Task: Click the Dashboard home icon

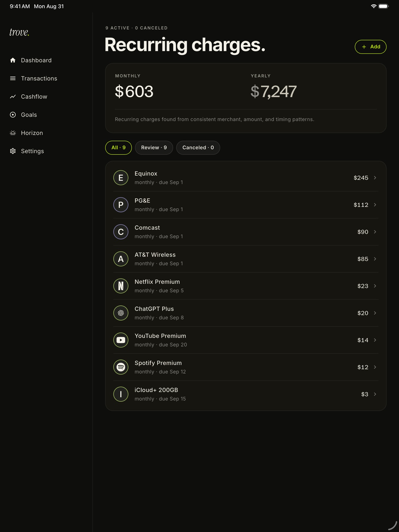Action: point(13,60)
